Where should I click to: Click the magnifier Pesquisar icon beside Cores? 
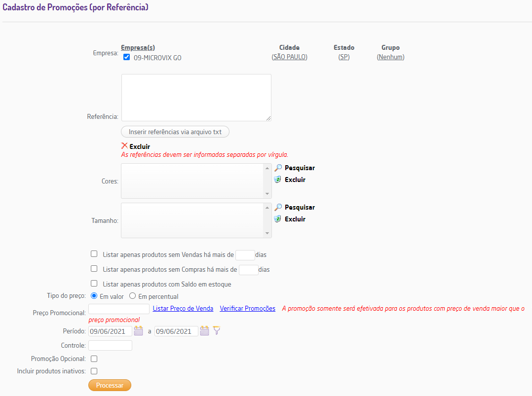tap(278, 168)
